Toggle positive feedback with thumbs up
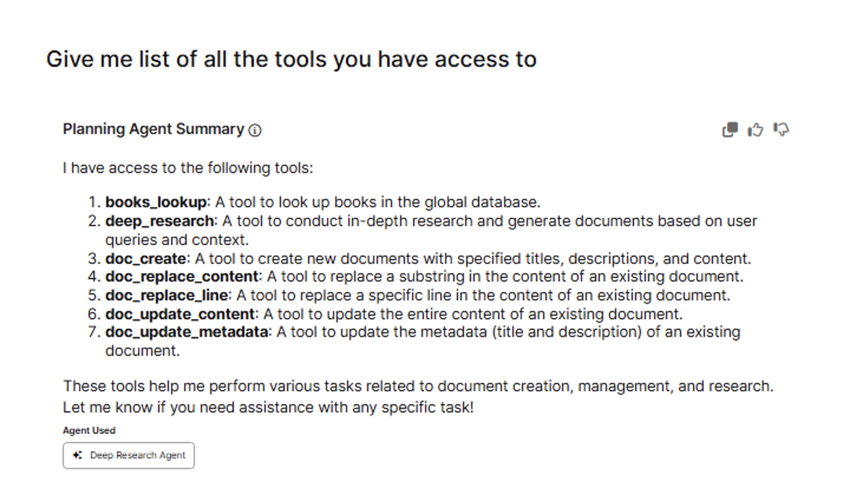 click(755, 129)
